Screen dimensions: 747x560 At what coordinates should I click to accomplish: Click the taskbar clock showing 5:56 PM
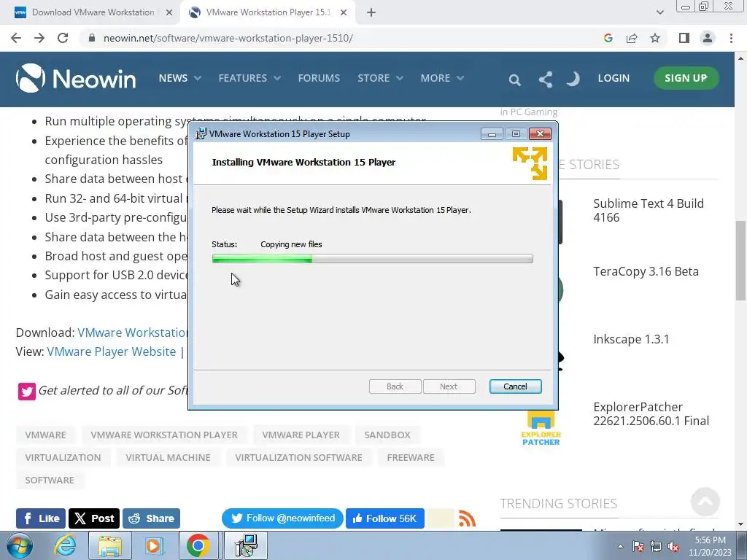pyautogui.click(x=710, y=546)
